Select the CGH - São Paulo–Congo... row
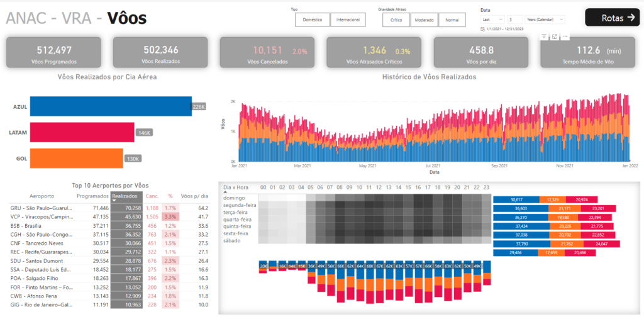This screenshot has width=644, height=319. (x=109, y=234)
